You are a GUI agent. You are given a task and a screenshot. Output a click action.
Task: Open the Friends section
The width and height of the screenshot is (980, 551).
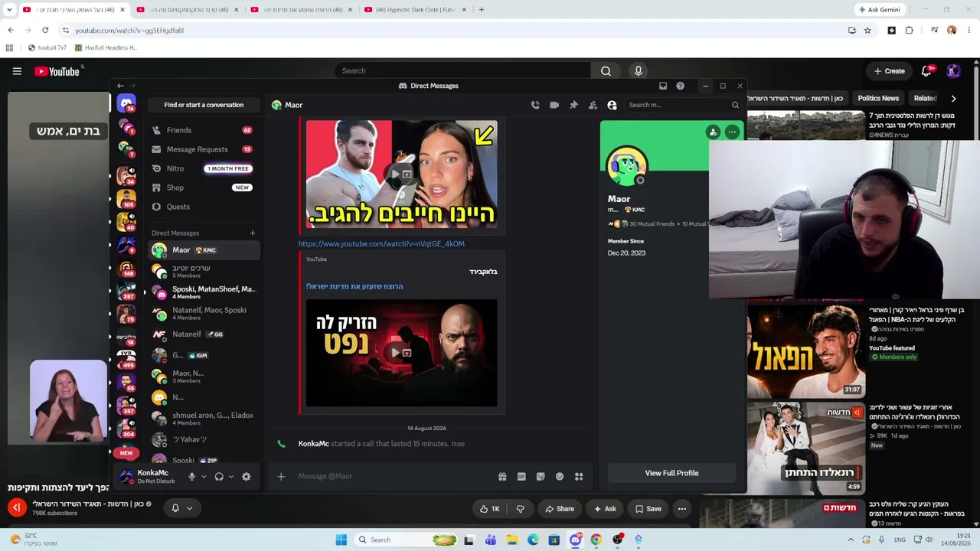tap(203, 130)
